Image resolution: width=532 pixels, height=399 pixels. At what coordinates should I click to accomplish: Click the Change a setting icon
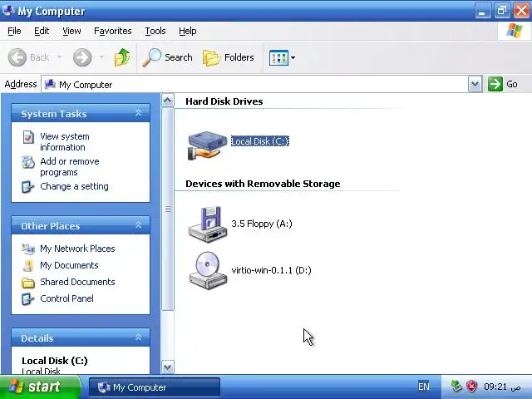27,186
